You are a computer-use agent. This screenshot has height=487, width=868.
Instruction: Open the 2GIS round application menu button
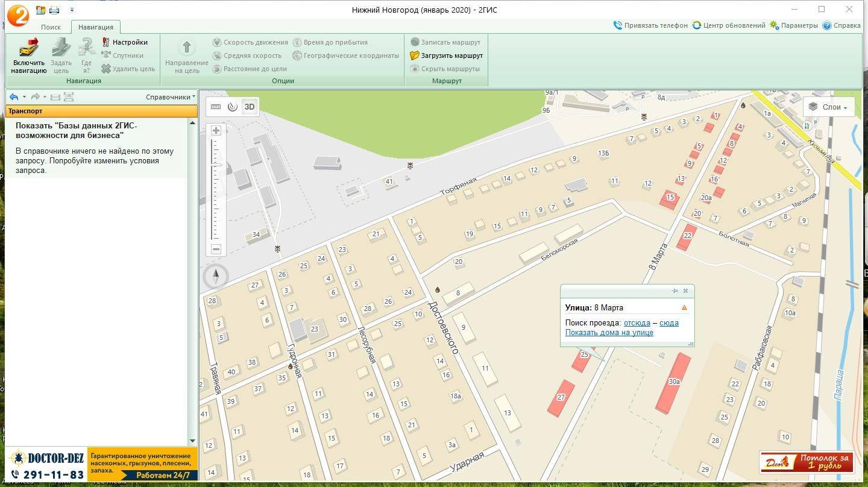(x=18, y=15)
